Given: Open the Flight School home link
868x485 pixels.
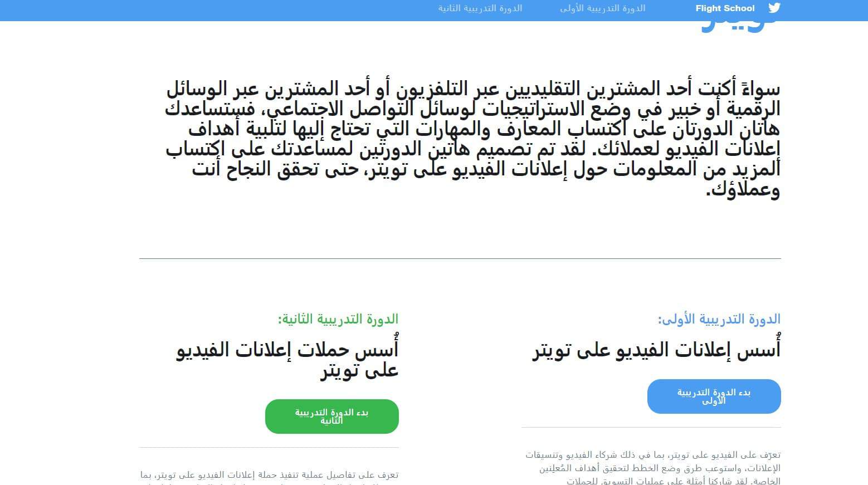Looking at the screenshot, I should 725,8.
